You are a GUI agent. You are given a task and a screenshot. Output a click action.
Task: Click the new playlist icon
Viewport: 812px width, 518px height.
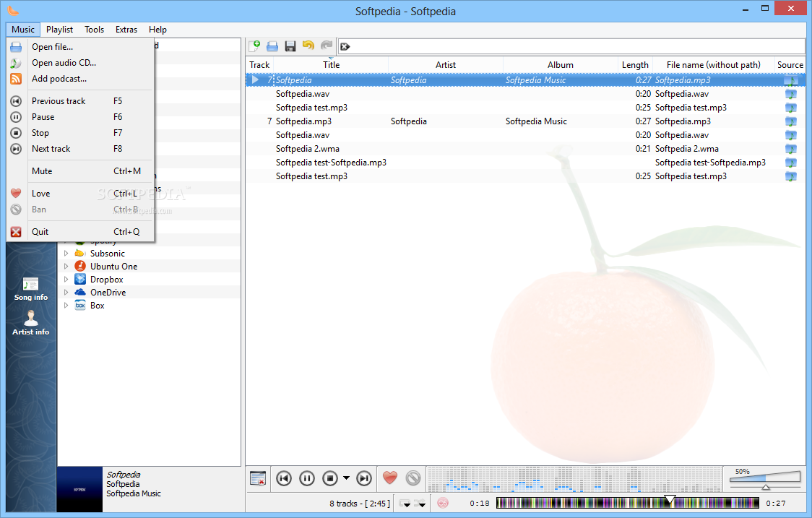click(254, 46)
